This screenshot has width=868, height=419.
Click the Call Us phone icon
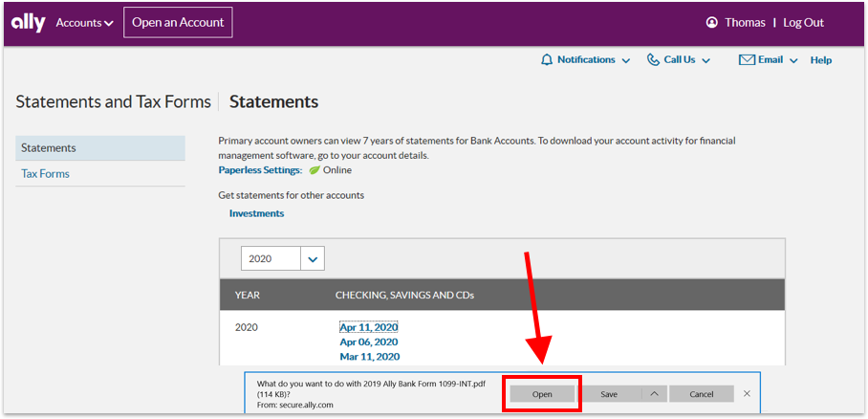653,60
